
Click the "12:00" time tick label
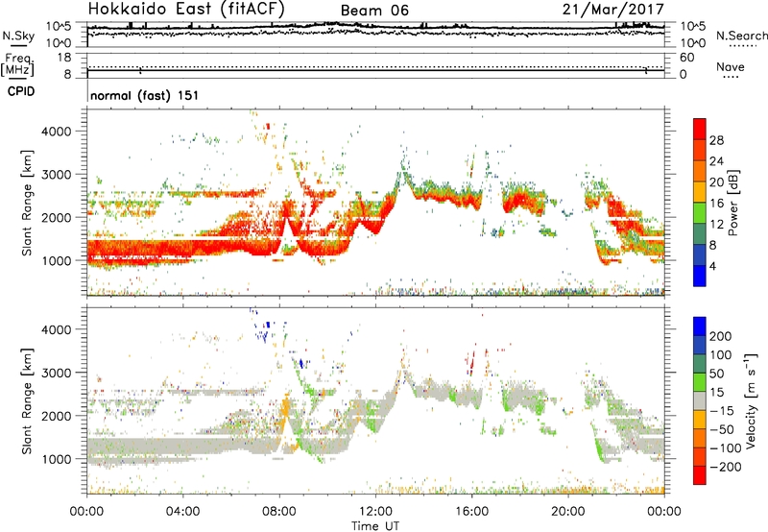(375, 512)
